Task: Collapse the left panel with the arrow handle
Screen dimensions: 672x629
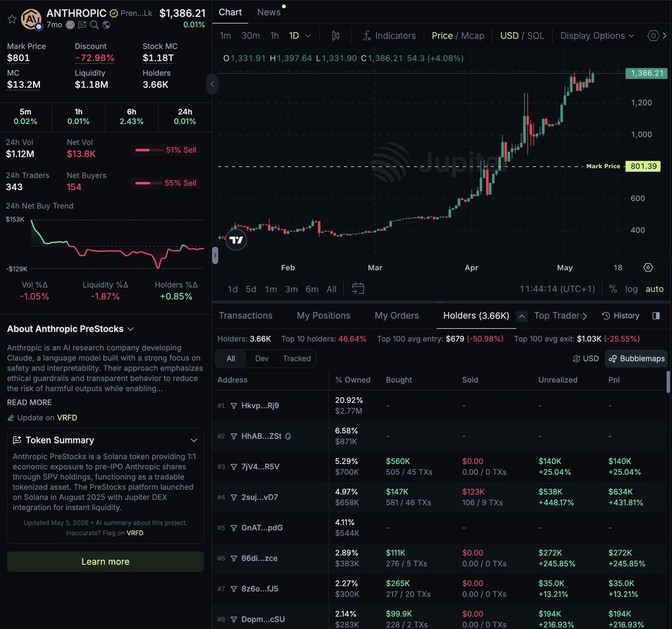Action: [212, 84]
